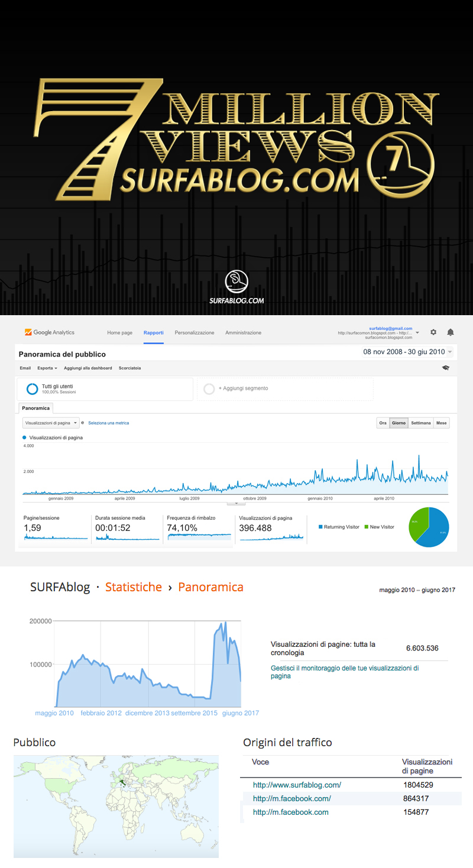
Task: Switch chart granularity to Giorno
Action: 399,423
